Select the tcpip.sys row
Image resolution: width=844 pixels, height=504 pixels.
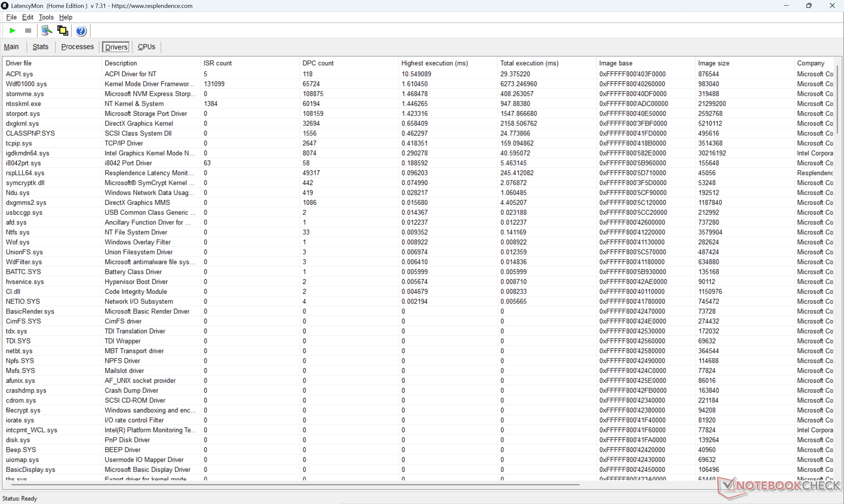[418, 143]
